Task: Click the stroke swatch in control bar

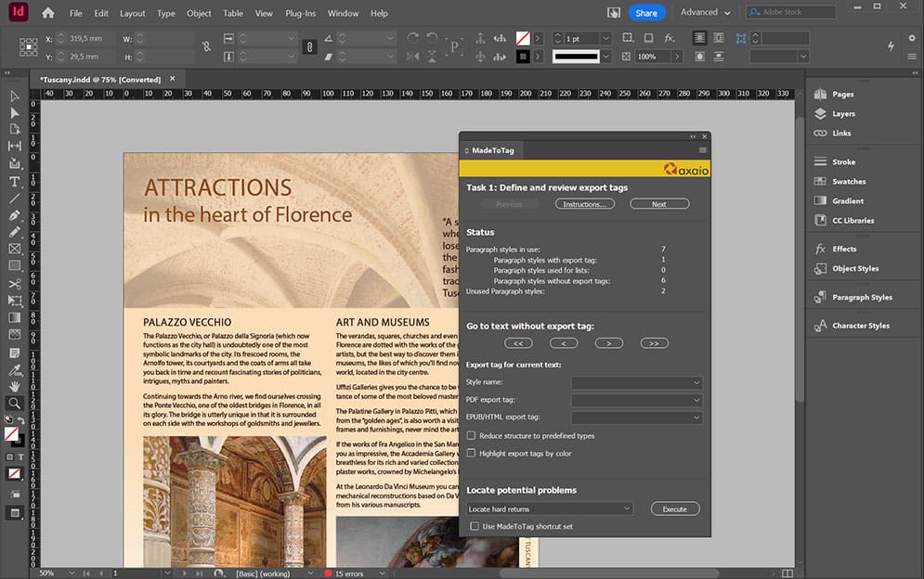Action: 522,57
